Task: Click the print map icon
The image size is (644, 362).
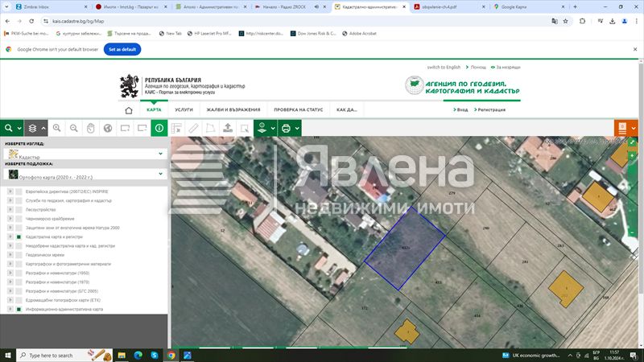Action: click(286, 129)
